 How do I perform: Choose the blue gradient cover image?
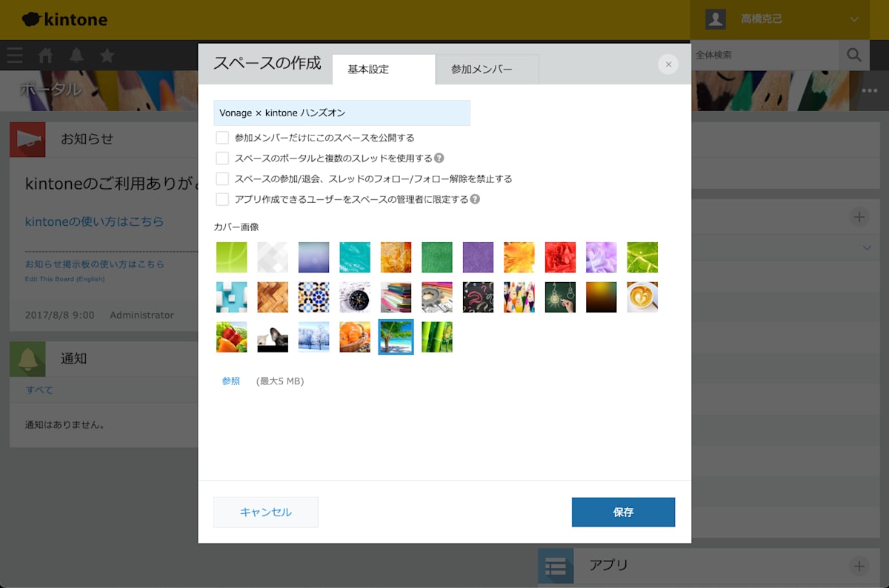coord(313,258)
